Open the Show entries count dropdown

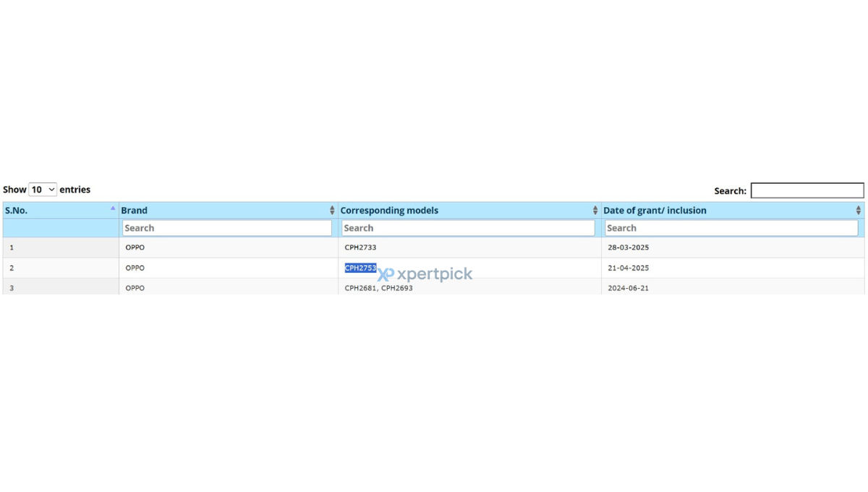[x=43, y=190]
